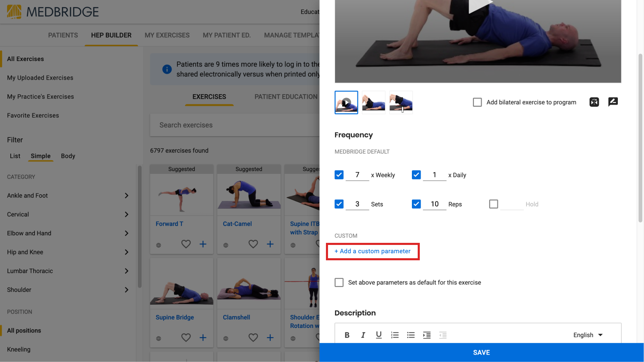Uncheck the x Weekly checkbox
Image resolution: width=644 pixels, height=362 pixels.
click(339, 175)
